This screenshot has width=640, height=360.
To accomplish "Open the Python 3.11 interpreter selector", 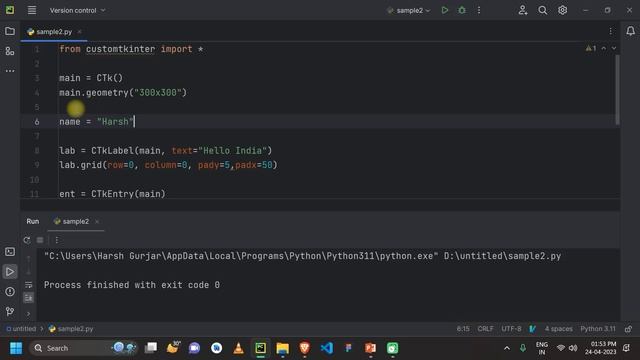I will click(598, 329).
